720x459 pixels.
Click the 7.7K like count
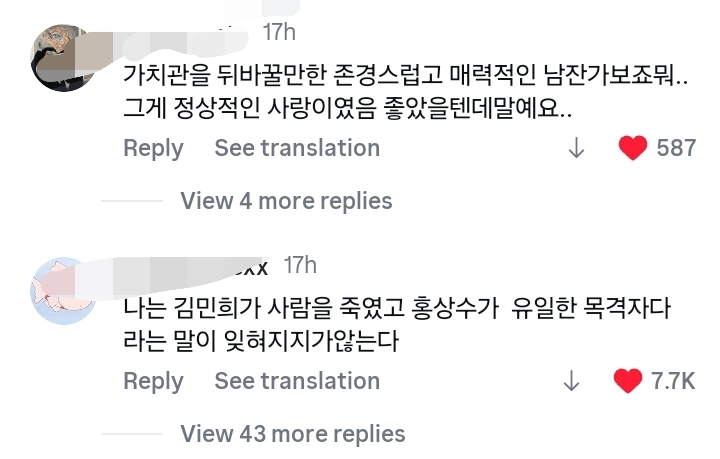(x=673, y=381)
